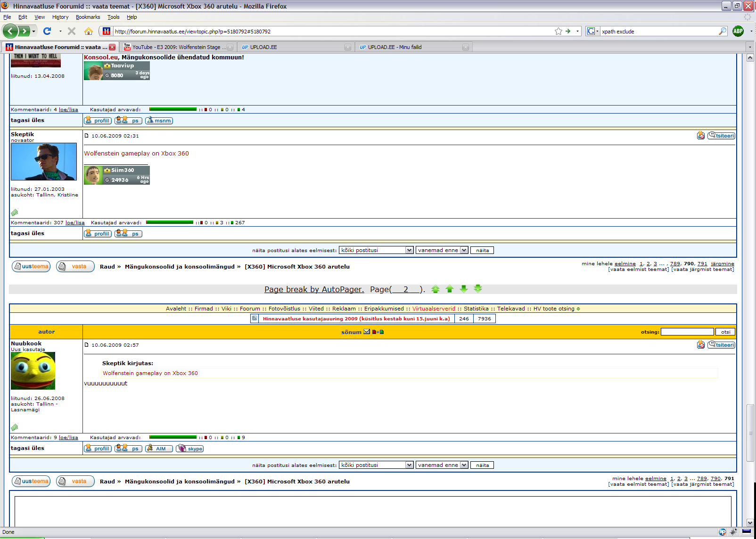Click the green Go arrow in address bar

click(x=568, y=31)
